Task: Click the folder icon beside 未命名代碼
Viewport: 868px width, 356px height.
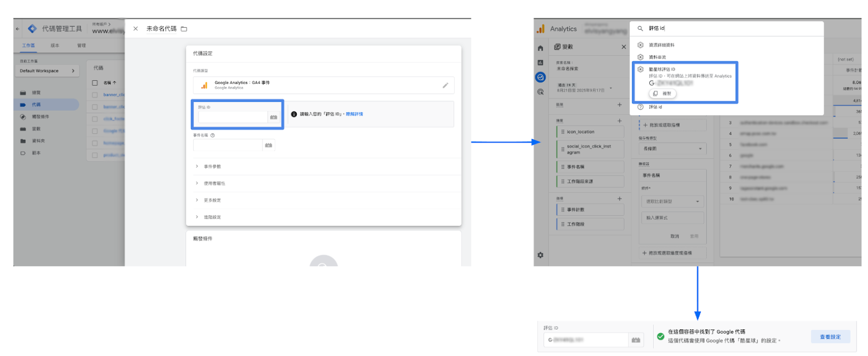Action: (184, 29)
